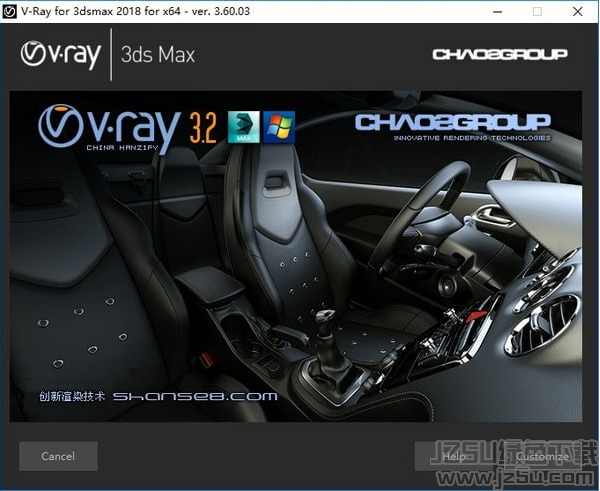The height and width of the screenshot is (491, 600).
Task: Open the installer Help
Action: point(454,456)
